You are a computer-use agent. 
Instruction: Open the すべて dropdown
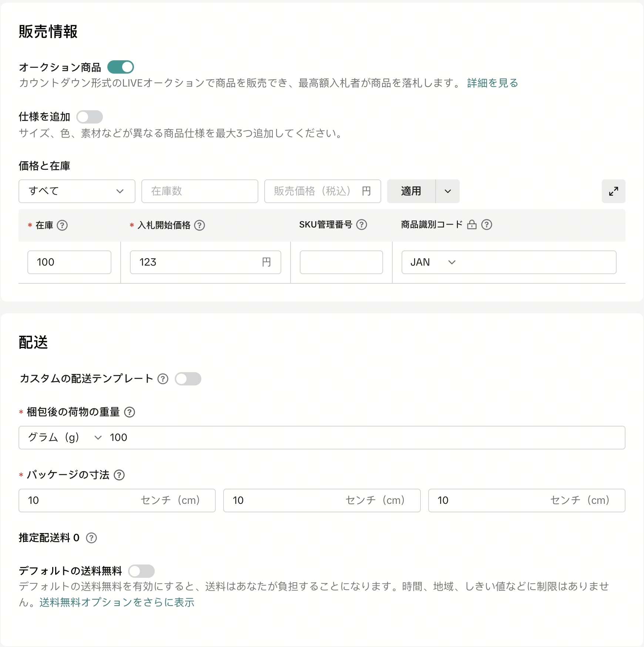[77, 191]
